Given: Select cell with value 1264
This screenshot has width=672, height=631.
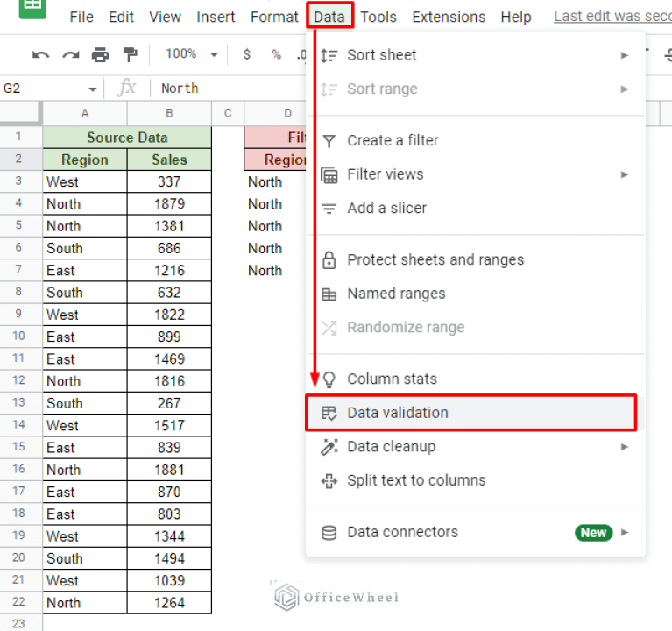Looking at the screenshot, I should click(169, 603).
